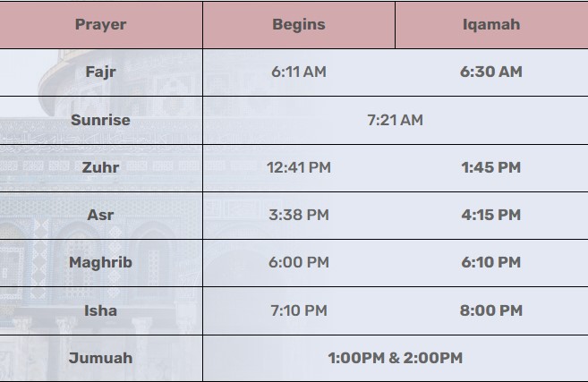Screen dimensions: 588x382
Task: Click Asr begin time 3:38 PM
Action: 299,215
